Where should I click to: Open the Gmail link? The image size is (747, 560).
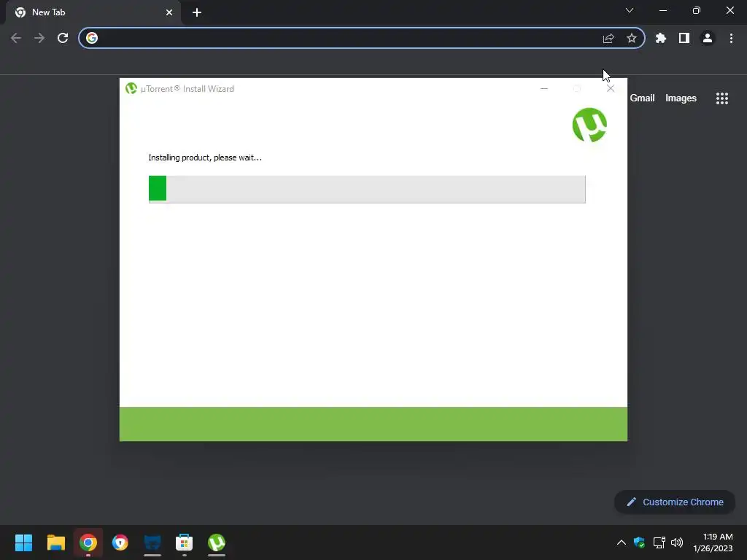642,98
